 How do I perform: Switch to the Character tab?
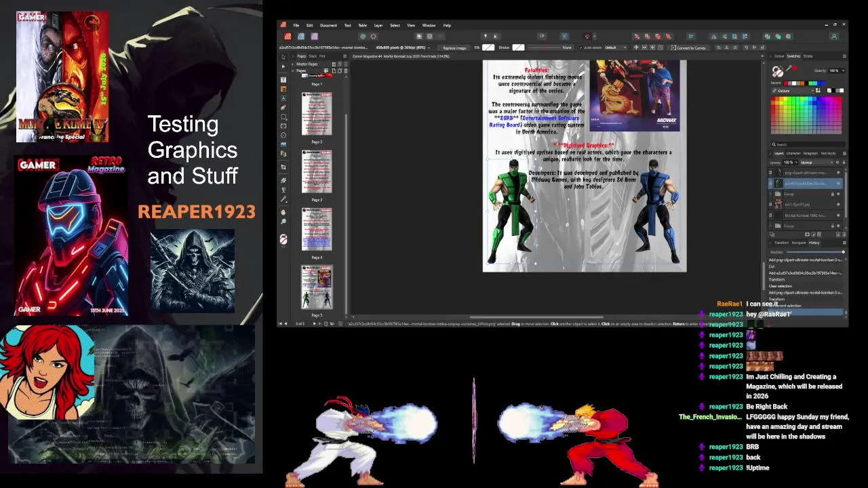(793, 153)
